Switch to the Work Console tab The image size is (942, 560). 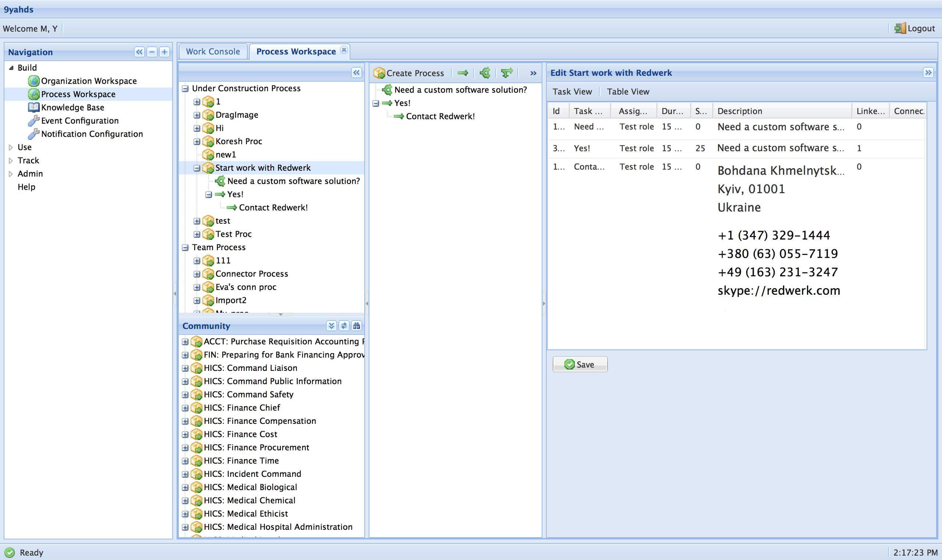coord(213,51)
